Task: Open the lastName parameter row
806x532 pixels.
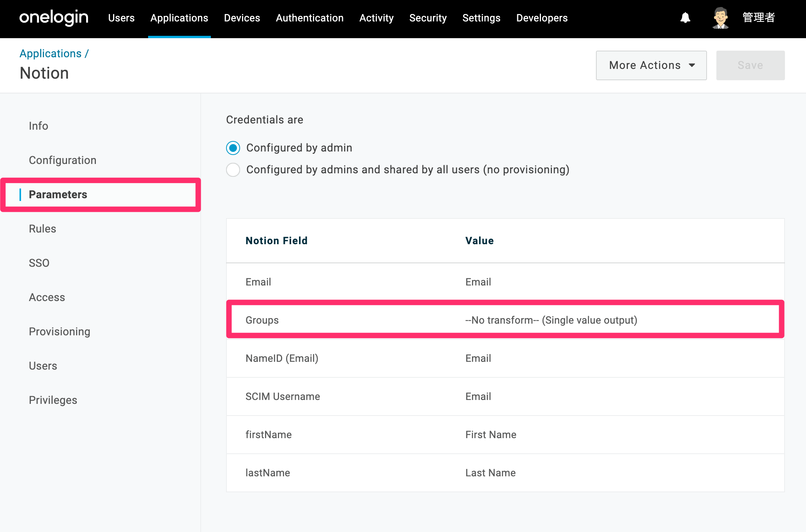Action: tap(505, 473)
